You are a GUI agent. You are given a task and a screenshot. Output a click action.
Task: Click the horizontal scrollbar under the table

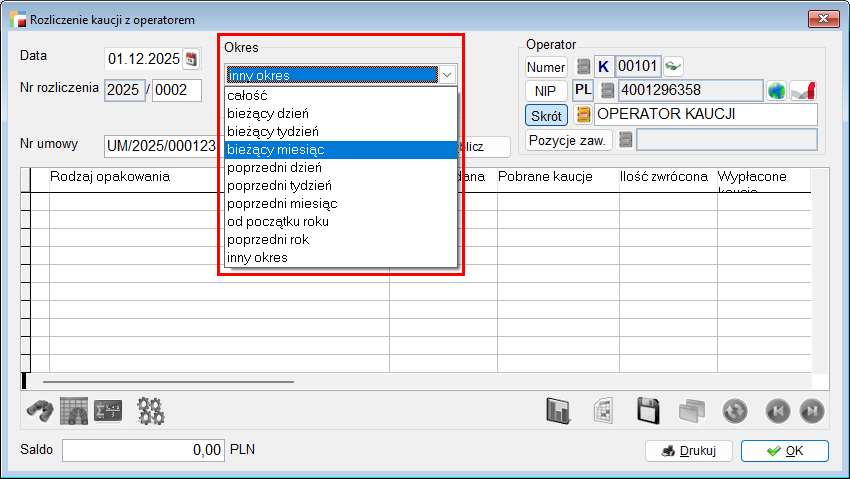[168, 381]
